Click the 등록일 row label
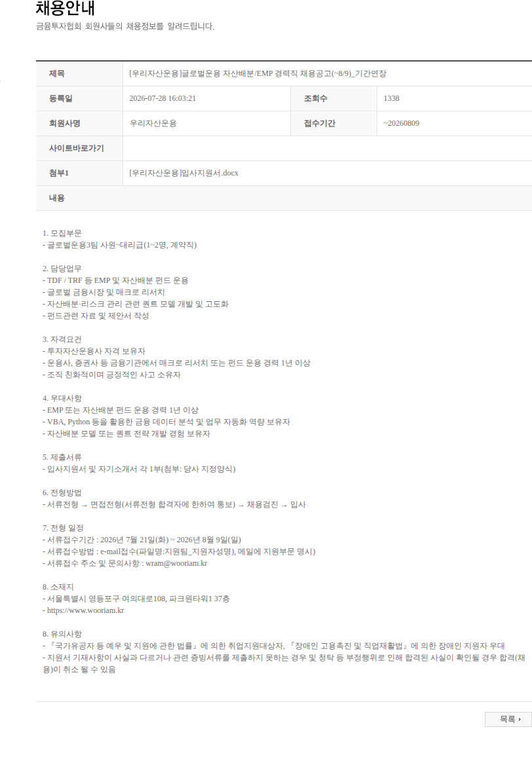This screenshot has height=763, width=532. [61, 99]
